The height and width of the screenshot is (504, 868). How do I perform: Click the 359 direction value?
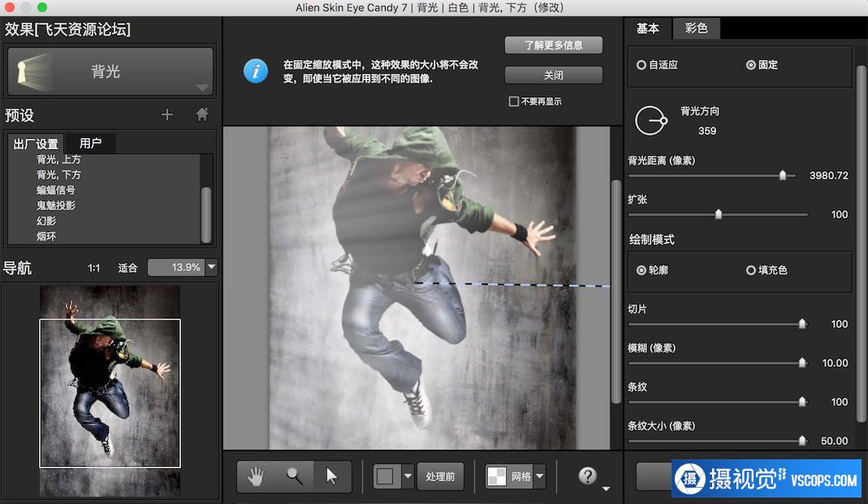707,131
